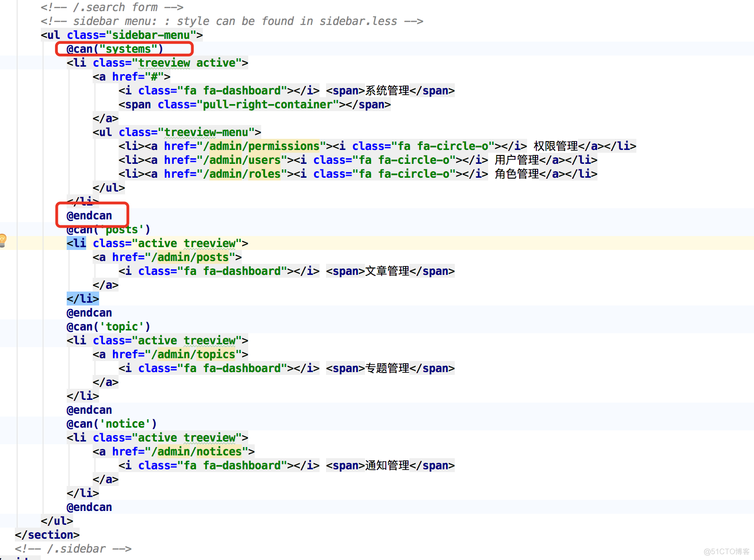Click the @can("systems") directive line

pyautogui.click(x=115, y=49)
